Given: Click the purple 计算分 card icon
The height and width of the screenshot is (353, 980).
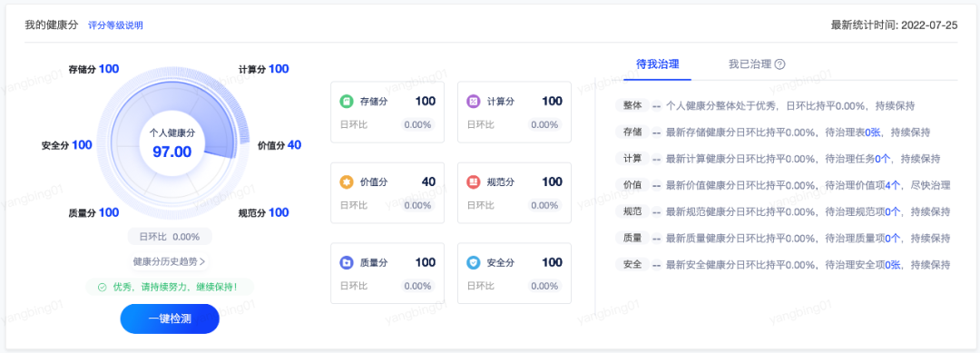Looking at the screenshot, I should tap(474, 102).
